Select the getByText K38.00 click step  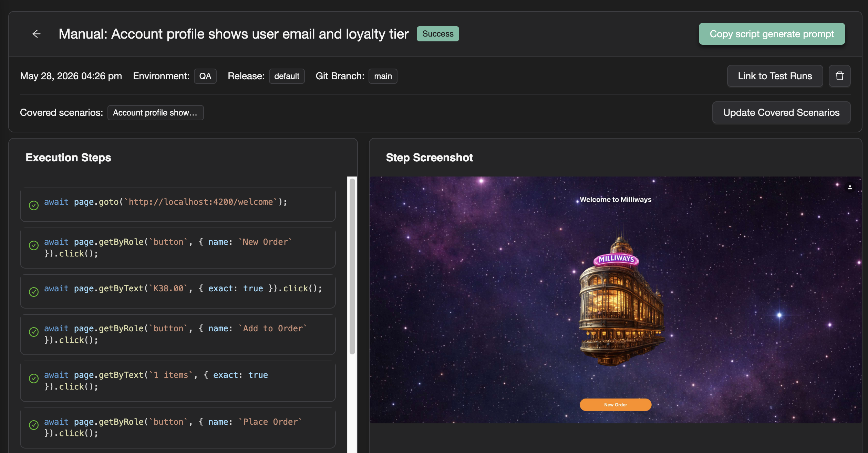178,291
